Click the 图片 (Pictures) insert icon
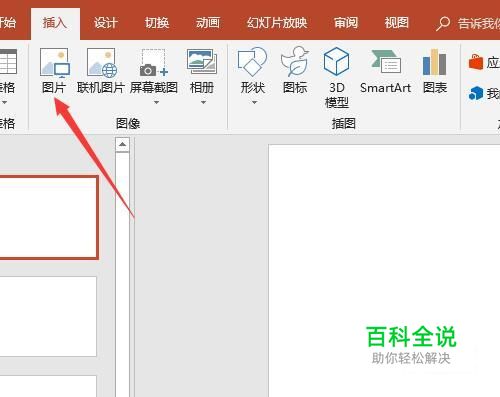This screenshot has width=500, height=397. (x=55, y=62)
